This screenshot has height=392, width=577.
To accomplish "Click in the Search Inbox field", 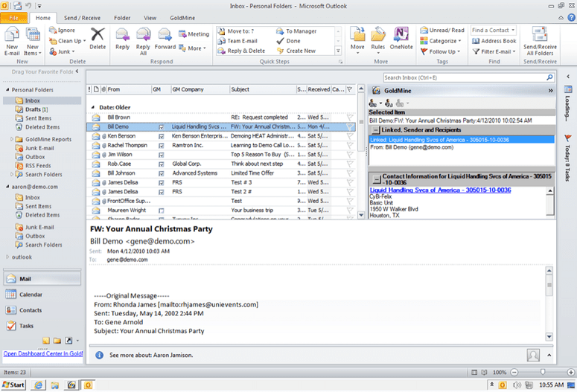I will pos(462,77).
